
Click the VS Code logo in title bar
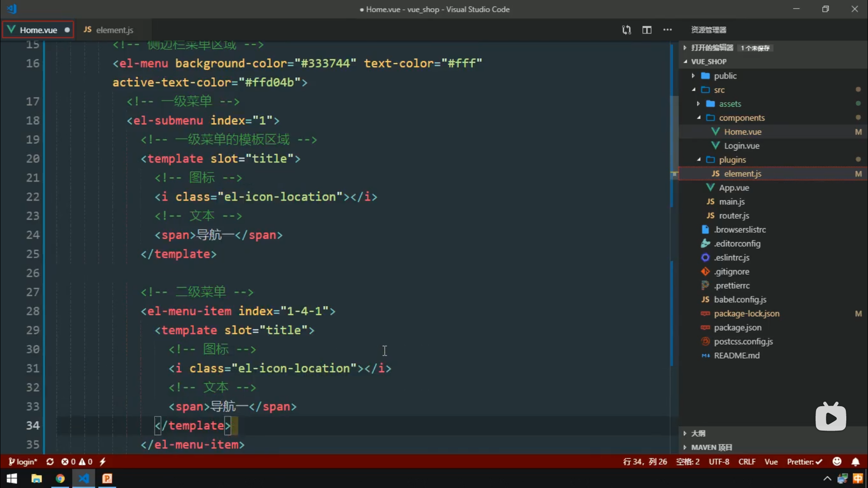(12, 9)
